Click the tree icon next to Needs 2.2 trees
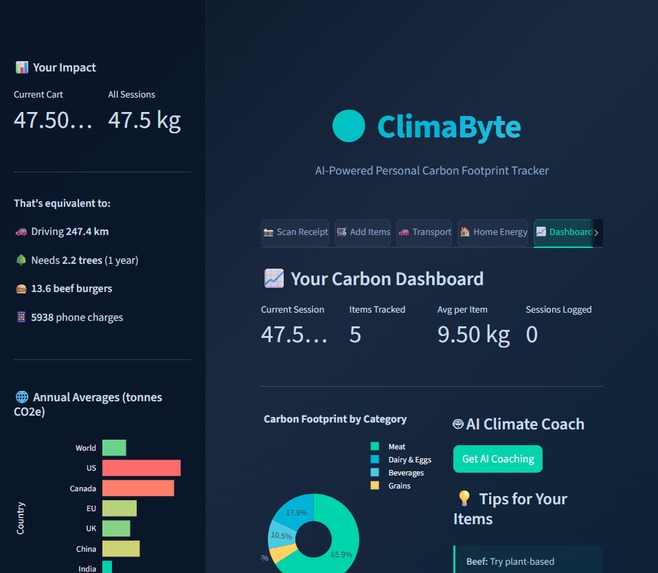Viewport: 658px width, 573px height. coord(21,260)
